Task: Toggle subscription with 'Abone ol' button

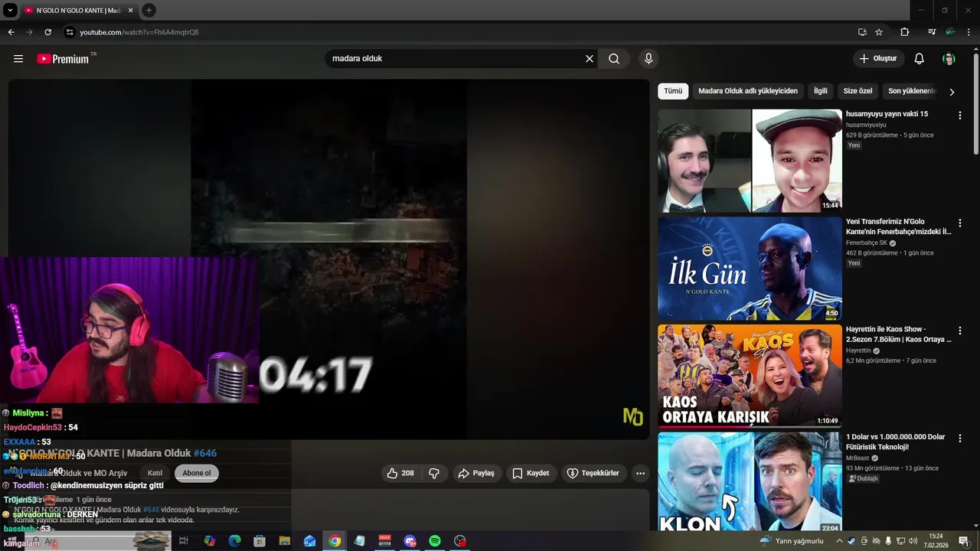Action: point(197,473)
